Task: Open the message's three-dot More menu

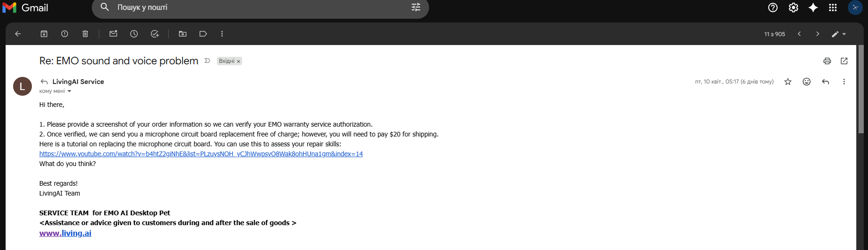Action: [x=844, y=82]
